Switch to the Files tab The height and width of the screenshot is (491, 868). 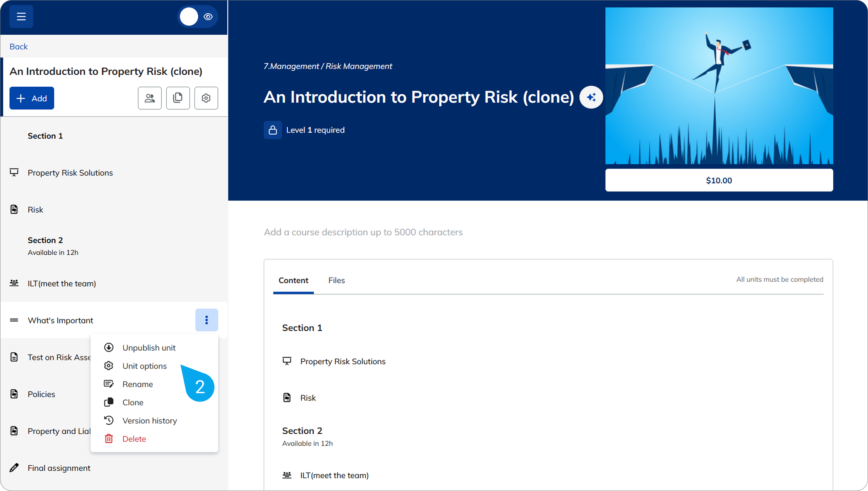pyautogui.click(x=336, y=280)
